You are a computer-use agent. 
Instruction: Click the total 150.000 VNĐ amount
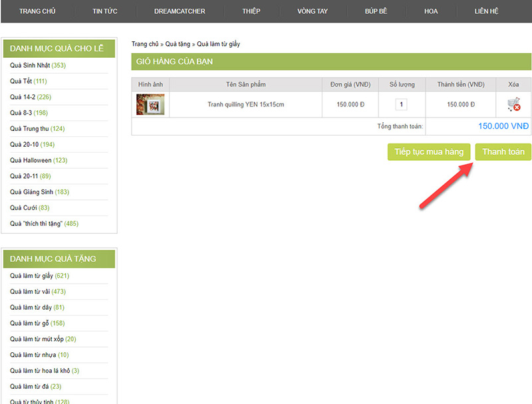[503, 126]
